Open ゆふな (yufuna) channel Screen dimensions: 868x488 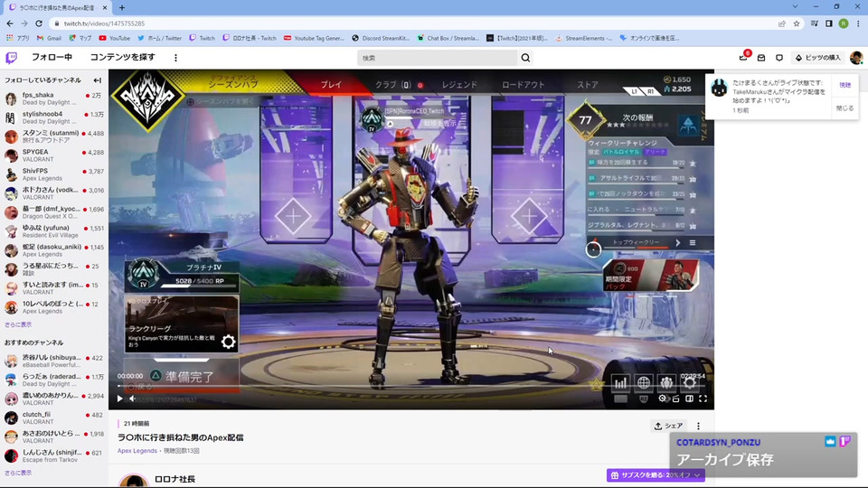point(53,231)
